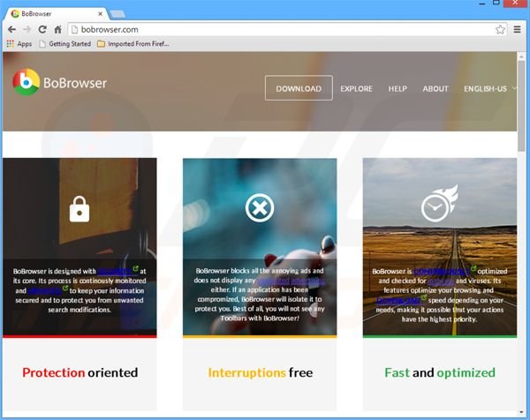Click the blue link after 'BoBrowser is' in fast card
This screenshot has height=420, width=530.
(x=442, y=271)
